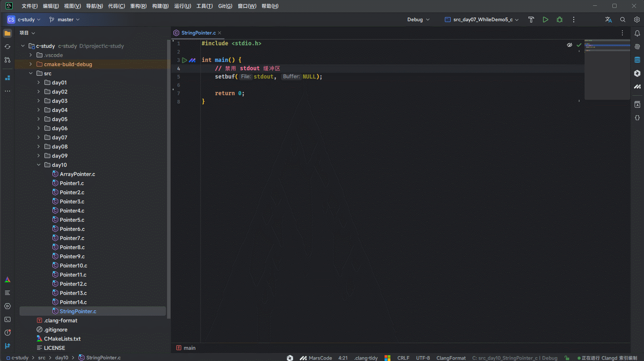Image resolution: width=644 pixels, height=361 pixels.
Task: Open the Database tool window on right sidebar
Action: 637,59
